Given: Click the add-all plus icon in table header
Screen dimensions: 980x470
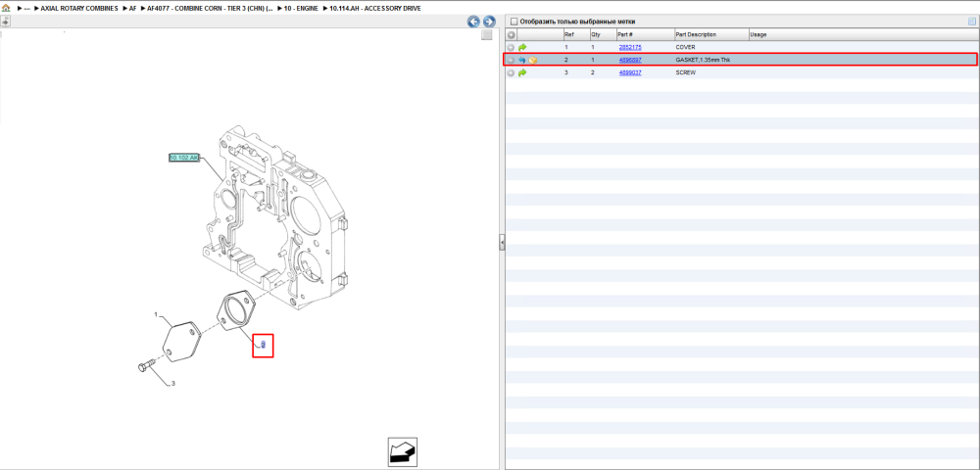Looking at the screenshot, I should click(x=512, y=35).
